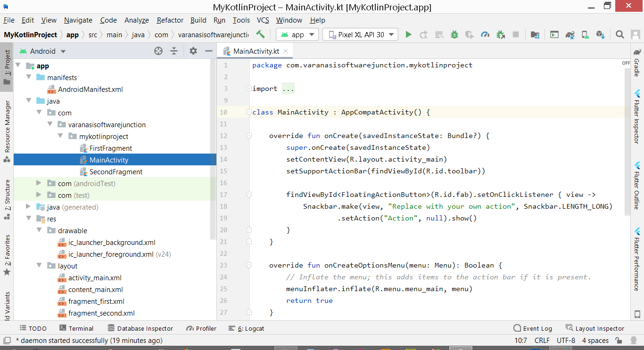The image size is (644, 350).
Task: Collapse the res folder arrow
Action: [29, 219]
